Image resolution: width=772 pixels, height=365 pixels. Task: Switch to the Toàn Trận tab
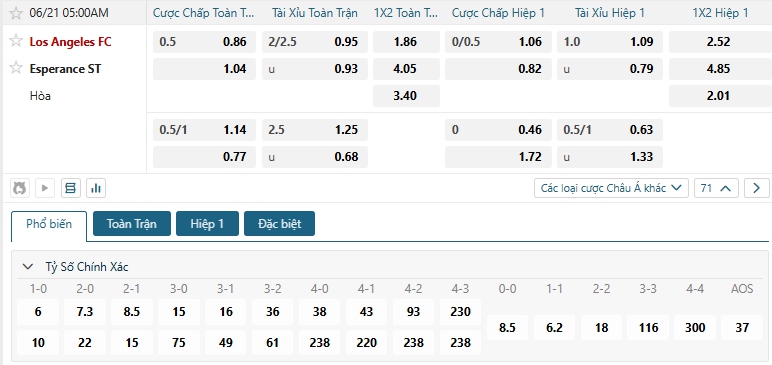point(131,224)
